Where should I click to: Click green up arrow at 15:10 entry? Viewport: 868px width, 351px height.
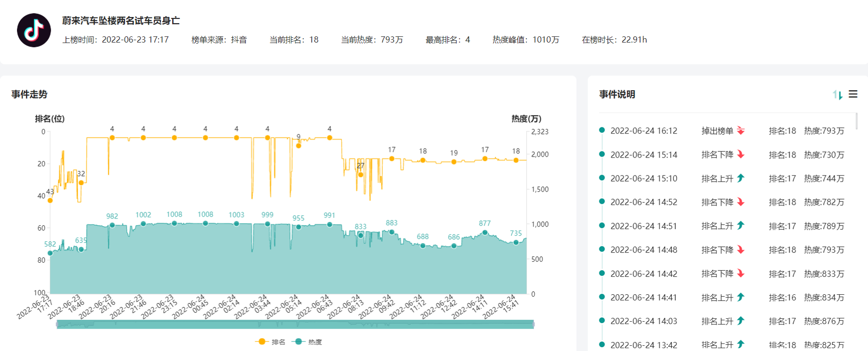point(741,178)
